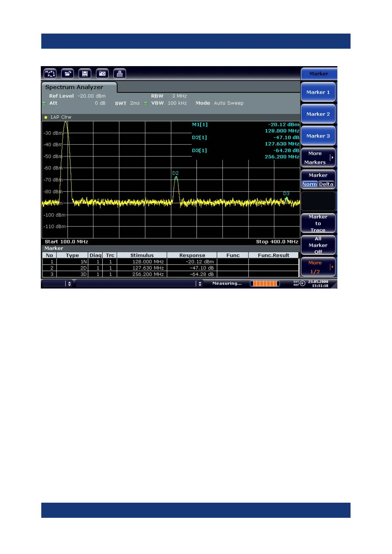This screenshot has height=554, width=392.
Task: Open More 1/2 softkey page
Action: [318, 267]
